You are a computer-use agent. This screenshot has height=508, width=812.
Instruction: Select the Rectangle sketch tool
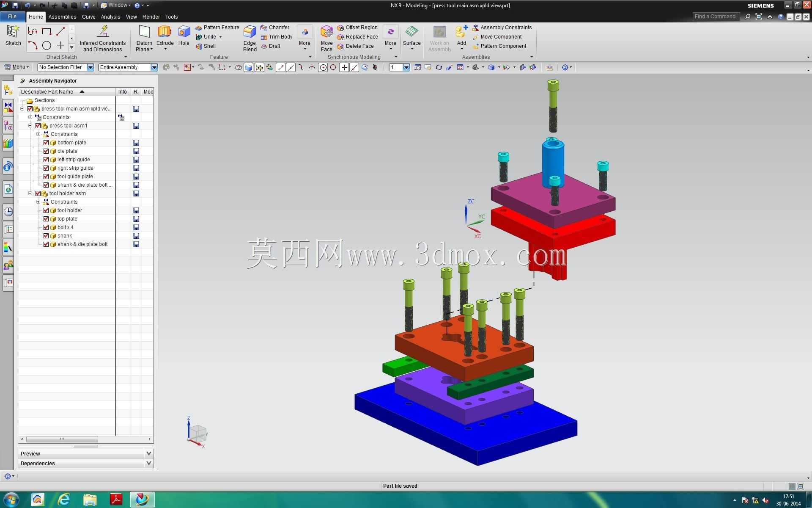pos(47,31)
